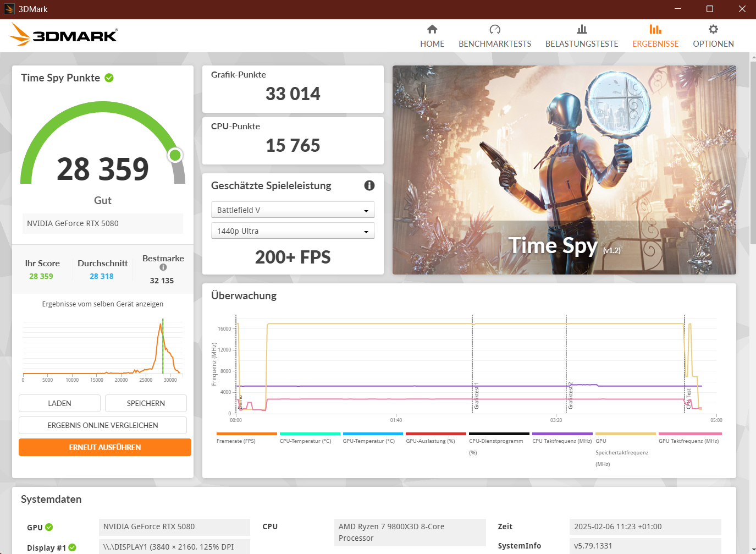Click the green validation check next to GPU

[49, 527]
